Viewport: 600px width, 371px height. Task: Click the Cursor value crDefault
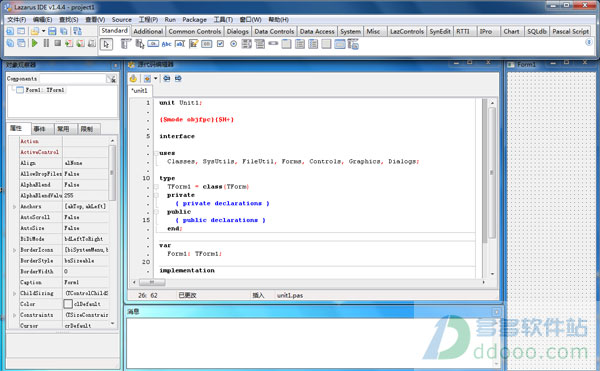tap(85, 326)
